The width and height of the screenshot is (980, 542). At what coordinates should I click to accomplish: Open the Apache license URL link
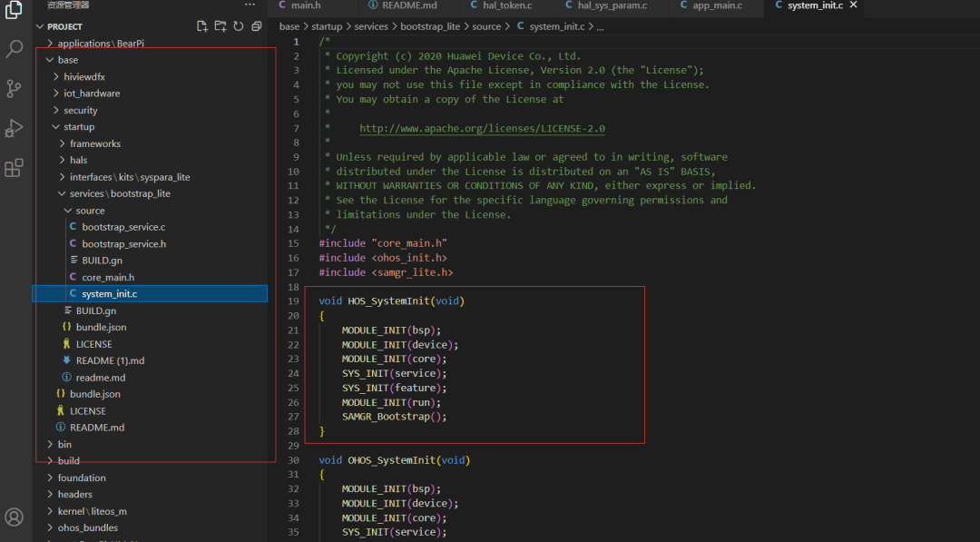pyautogui.click(x=482, y=128)
